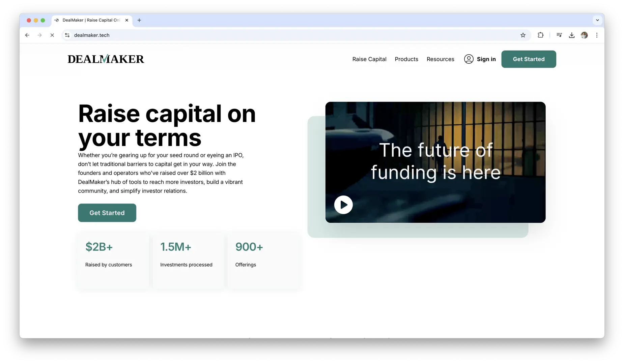Open the browser extensions puzzle icon
624x364 pixels.
pos(540,35)
